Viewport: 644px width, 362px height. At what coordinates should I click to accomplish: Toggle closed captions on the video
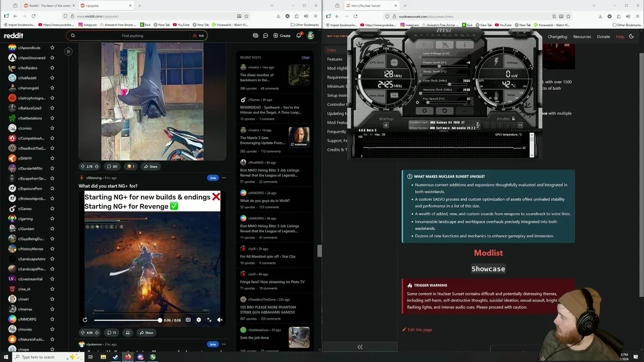pyautogui.click(x=188, y=320)
